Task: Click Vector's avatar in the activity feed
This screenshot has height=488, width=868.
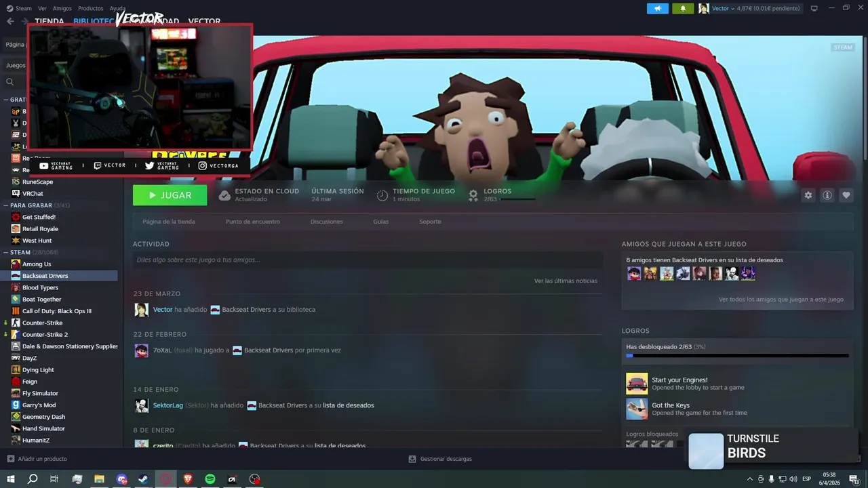Action: [141, 310]
